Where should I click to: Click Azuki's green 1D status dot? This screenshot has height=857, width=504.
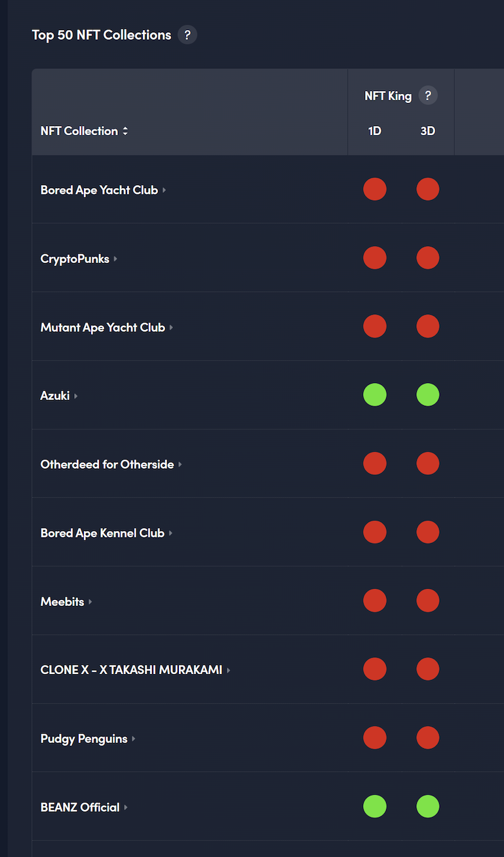(375, 395)
